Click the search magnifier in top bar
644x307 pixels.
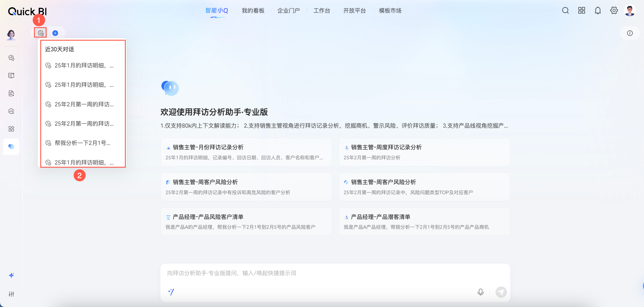tap(565, 11)
